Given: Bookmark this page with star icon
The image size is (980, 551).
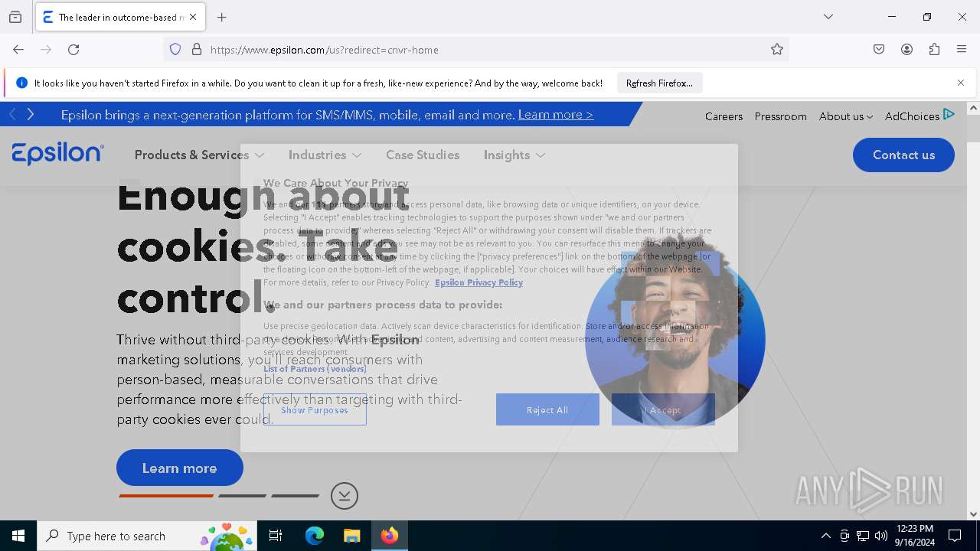Looking at the screenshot, I should pos(777,50).
